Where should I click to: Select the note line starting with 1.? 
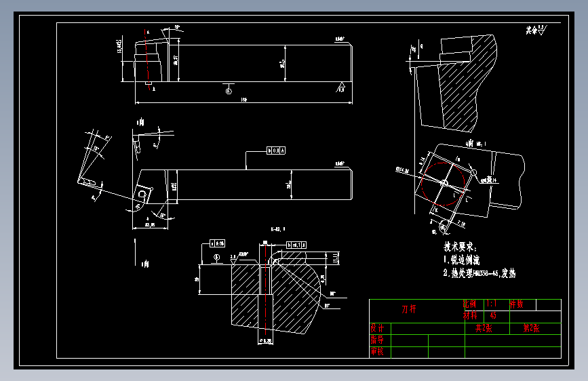tap(461, 260)
